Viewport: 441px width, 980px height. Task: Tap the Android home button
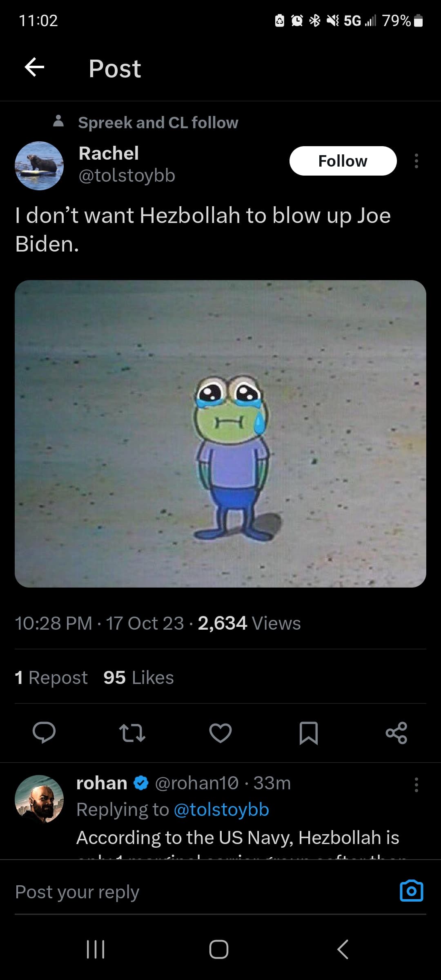[x=219, y=949]
